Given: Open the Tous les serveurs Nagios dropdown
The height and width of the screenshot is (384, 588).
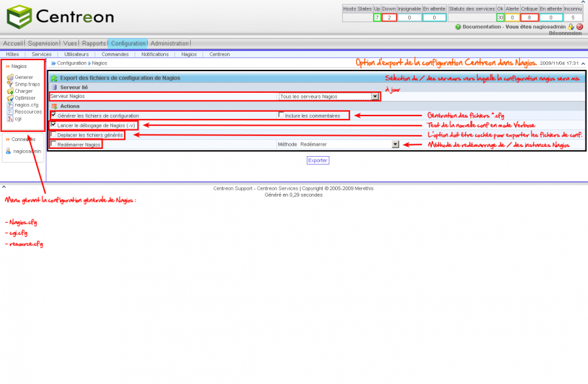Looking at the screenshot, I should (329, 97).
